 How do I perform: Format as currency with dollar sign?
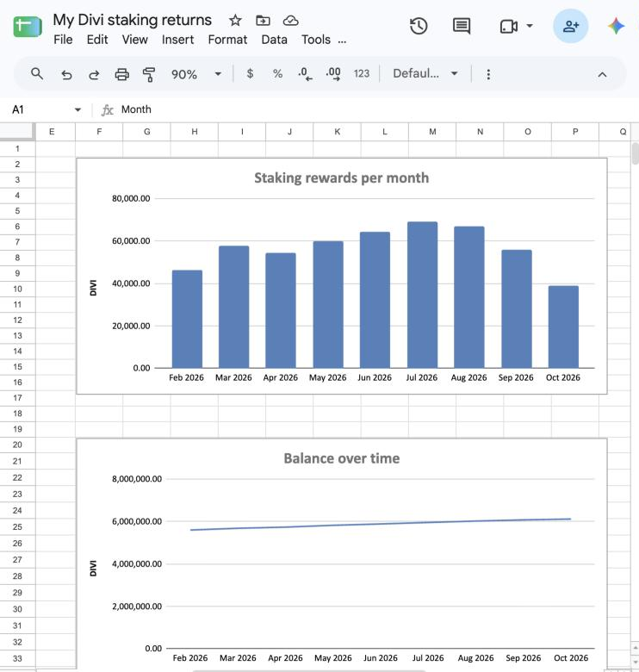coord(250,74)
